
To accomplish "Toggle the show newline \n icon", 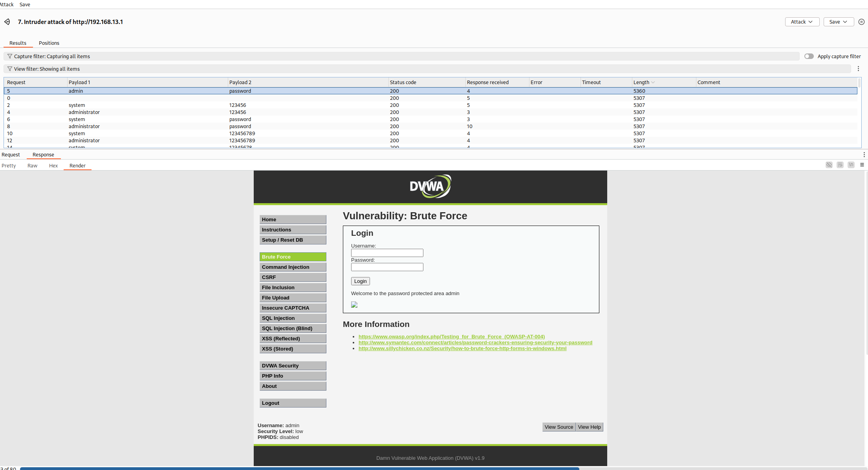I will tap(851, 165).
